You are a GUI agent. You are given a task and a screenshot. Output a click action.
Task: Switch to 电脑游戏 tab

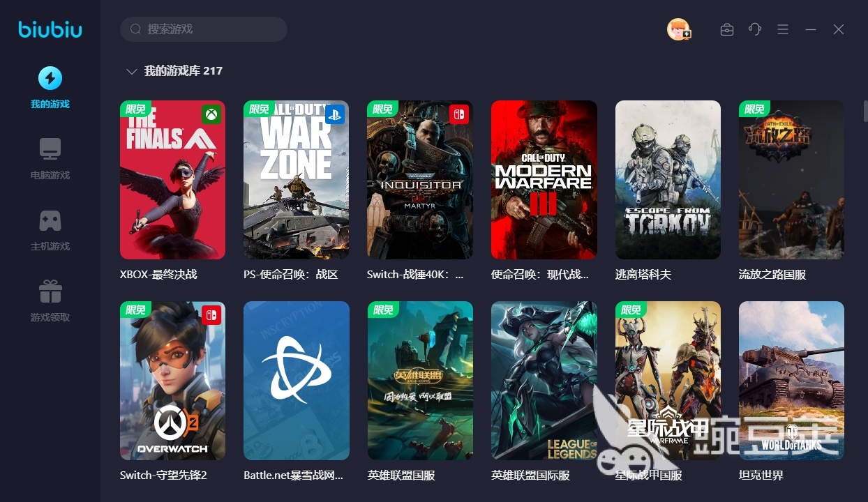coord(50,175)
